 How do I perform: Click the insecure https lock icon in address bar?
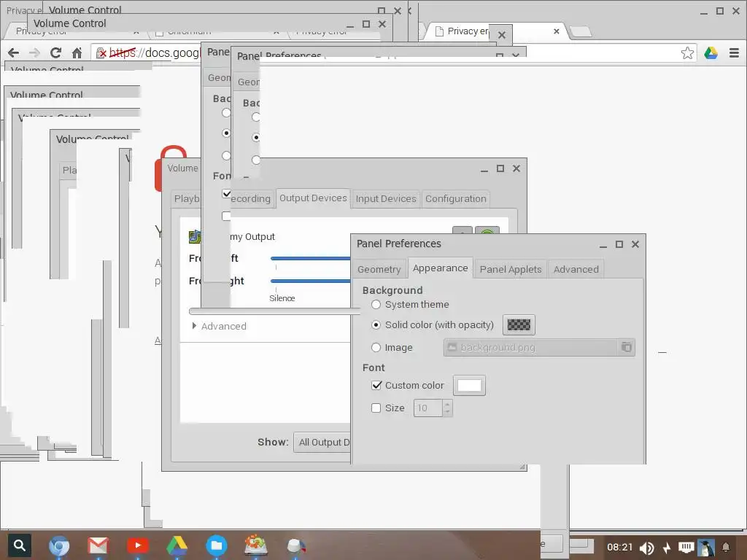pyautogui.click(x=101, y=52)
